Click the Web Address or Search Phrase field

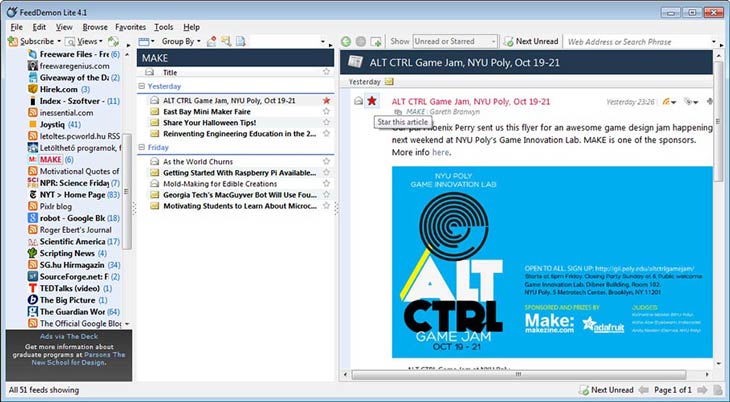[635, 42]
